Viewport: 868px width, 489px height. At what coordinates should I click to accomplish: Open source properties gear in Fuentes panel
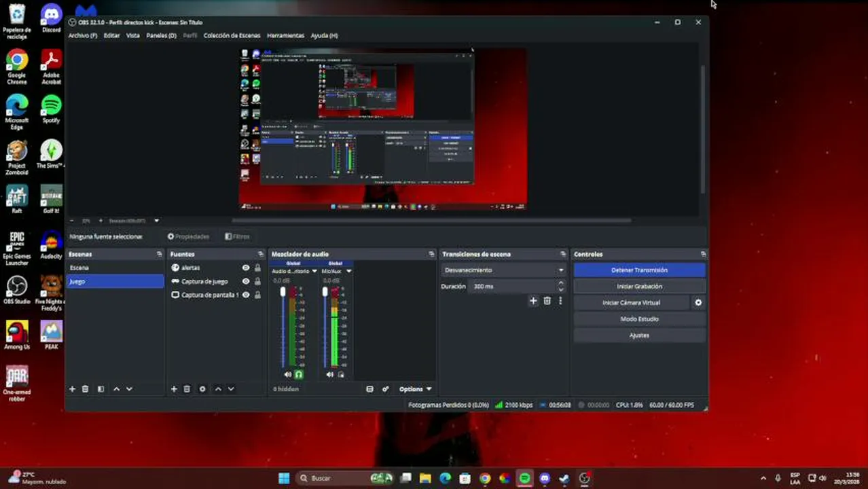tap(202, 389)
